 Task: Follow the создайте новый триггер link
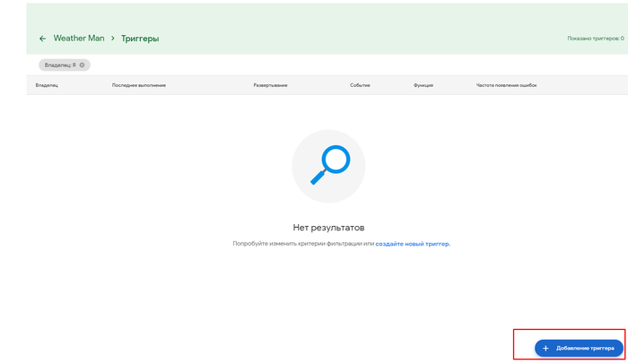coord(413,244)
